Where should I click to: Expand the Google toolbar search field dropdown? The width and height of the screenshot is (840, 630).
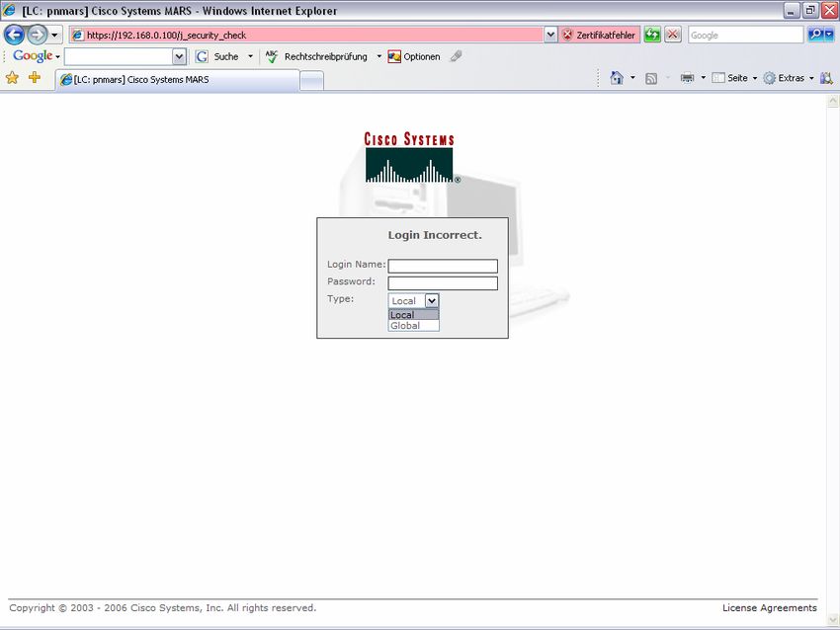180,56
